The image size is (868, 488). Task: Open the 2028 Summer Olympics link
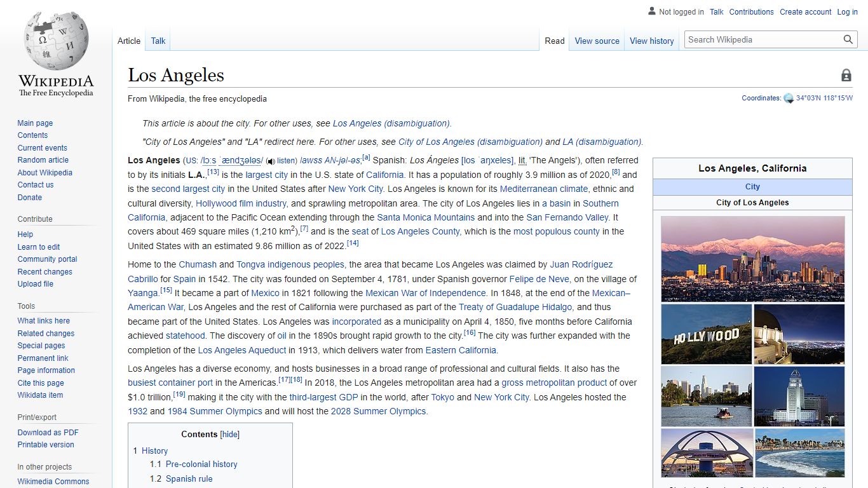tap(379, 411)
